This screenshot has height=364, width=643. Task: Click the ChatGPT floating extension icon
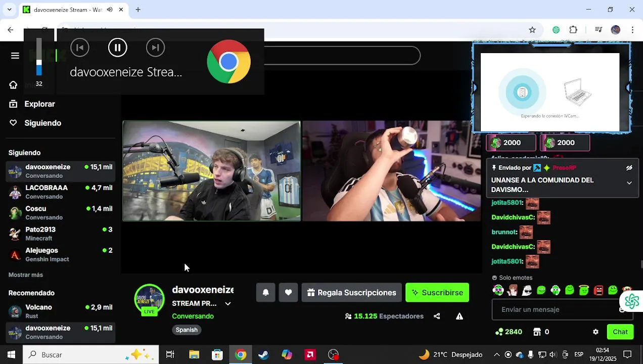coord(632,302)
